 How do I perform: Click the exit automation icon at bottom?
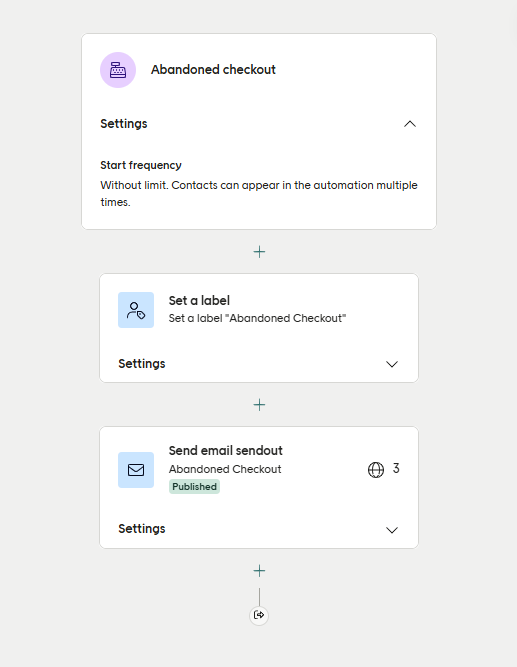[259, 615]
